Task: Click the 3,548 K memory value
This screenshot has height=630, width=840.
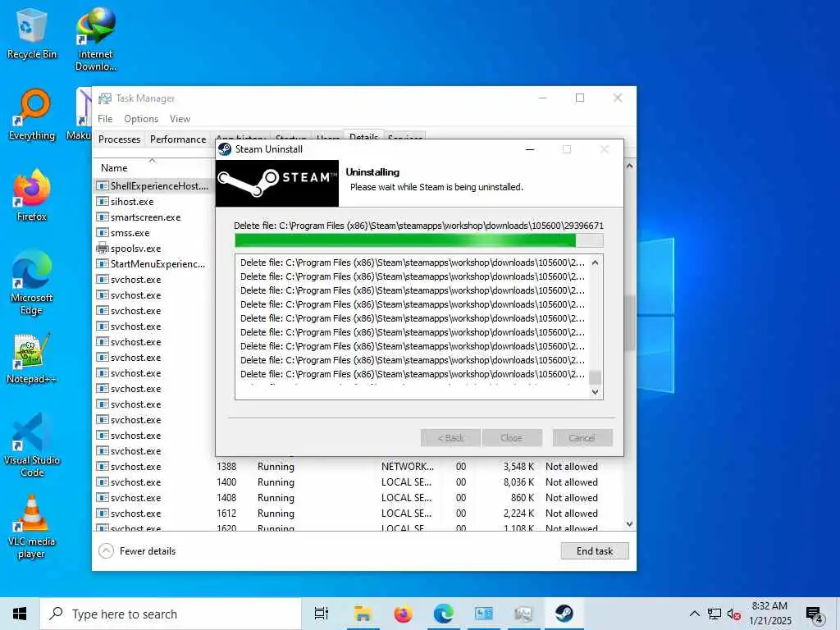Action: click(518, 467)
